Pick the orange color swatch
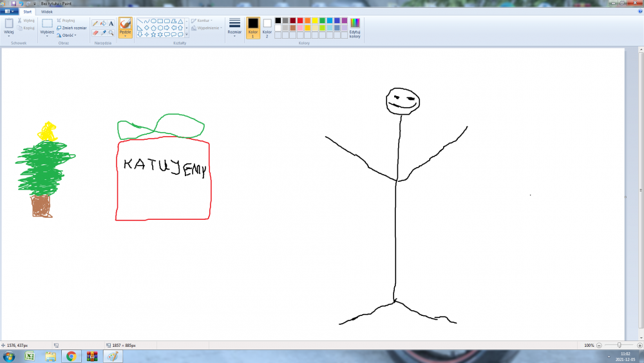The image size is (644, 363). [x=308, y=21]
